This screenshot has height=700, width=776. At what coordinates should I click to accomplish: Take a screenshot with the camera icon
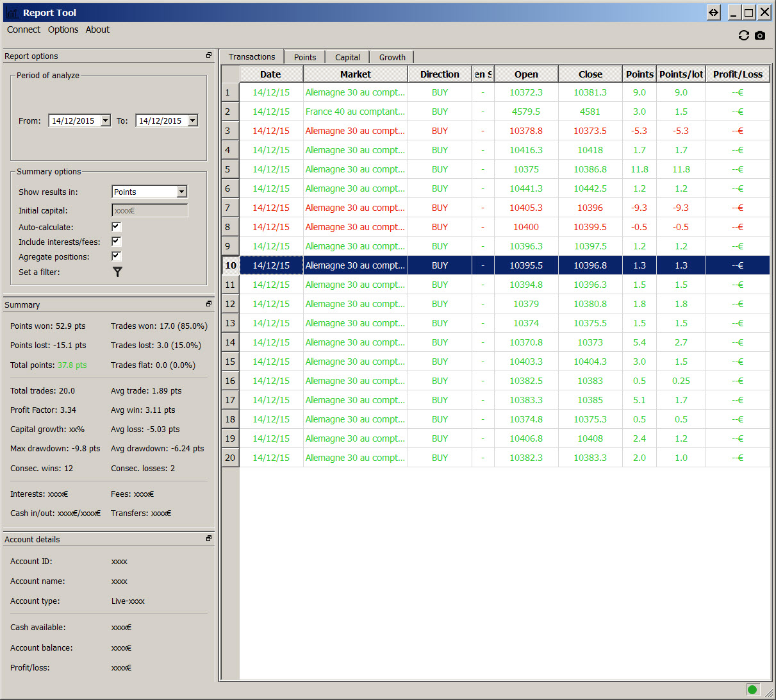point(760,36)
